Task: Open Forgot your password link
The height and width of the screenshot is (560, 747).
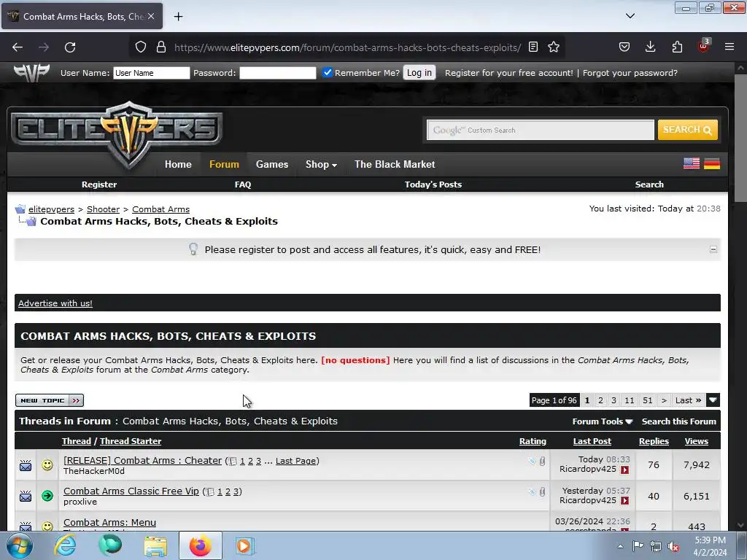Action: [x=630, y=73]
